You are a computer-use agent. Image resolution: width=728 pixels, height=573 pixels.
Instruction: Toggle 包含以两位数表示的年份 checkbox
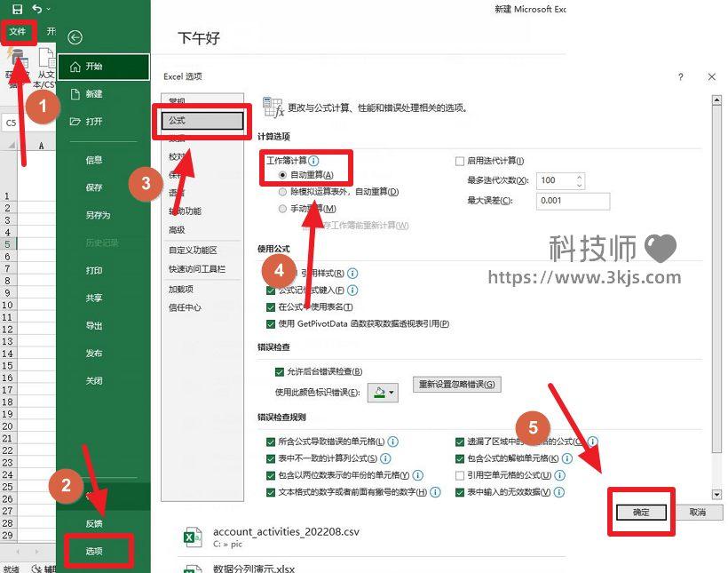click(x=271, y=475)
